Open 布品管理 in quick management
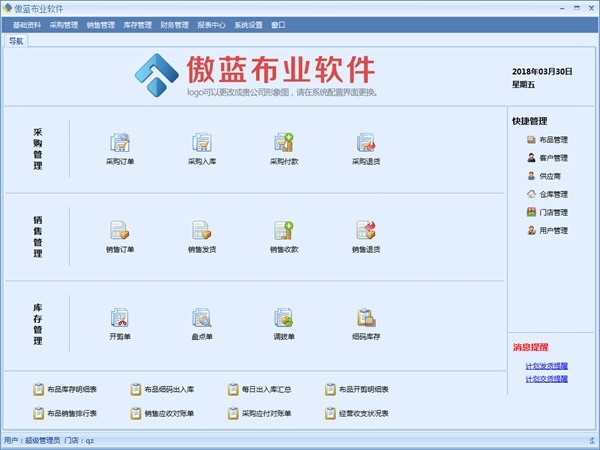Screen dimensions: 600x450 (x=547, y=140)
